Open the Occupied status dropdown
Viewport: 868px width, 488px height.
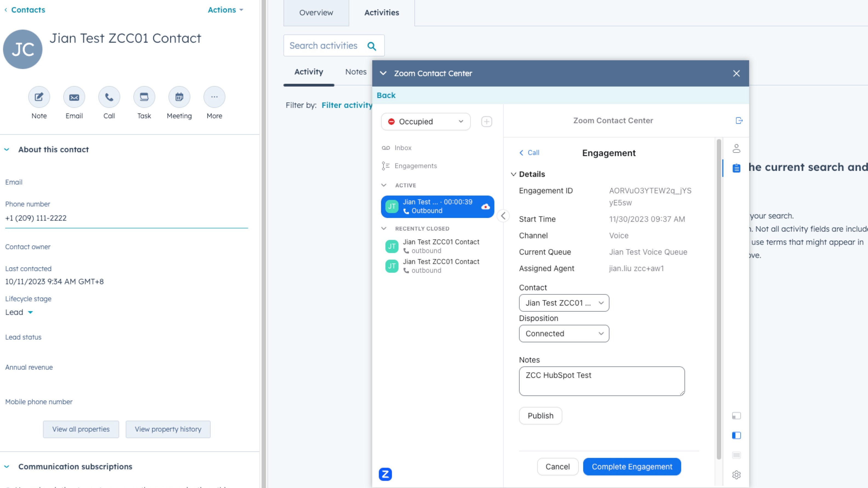point(426,122)
